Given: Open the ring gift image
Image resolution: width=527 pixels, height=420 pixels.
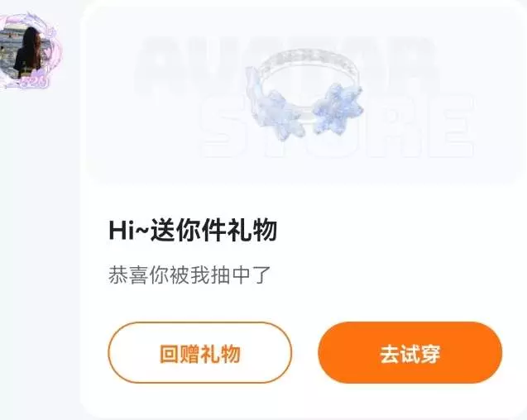Looking at the screenshot, I should click(304, 94).
